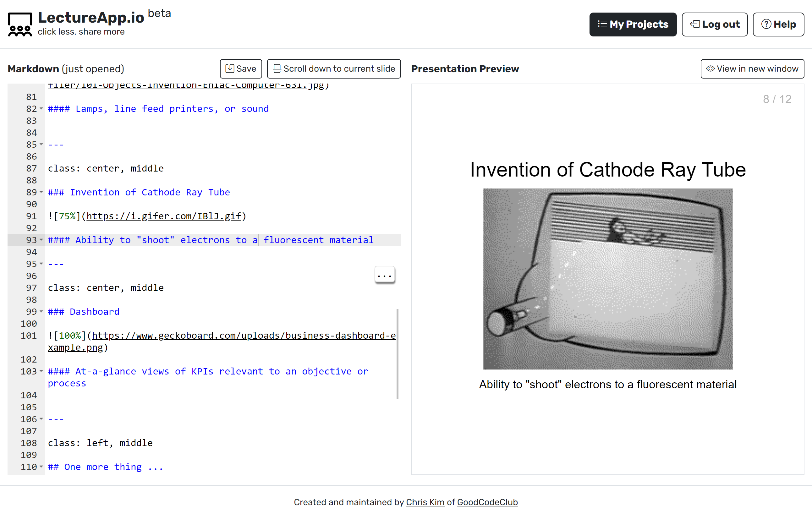Viewport: 812px width, 519px height.
Task: Collapse the fold arrow at line 93
Action: click(41, 240)
